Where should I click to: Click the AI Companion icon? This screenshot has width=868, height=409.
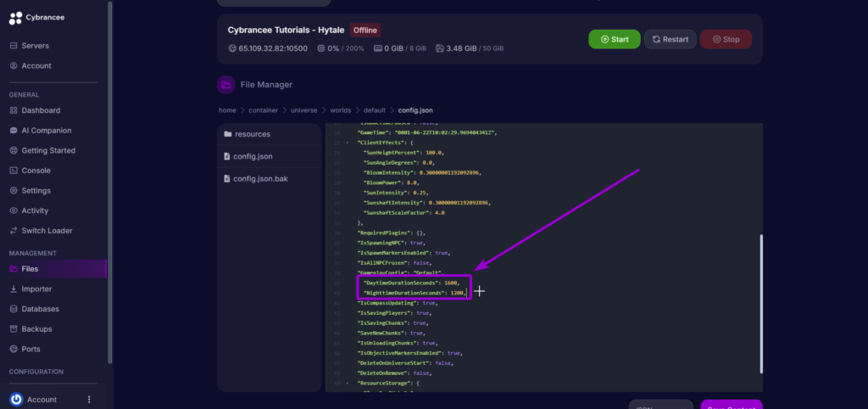coord(14,131)
